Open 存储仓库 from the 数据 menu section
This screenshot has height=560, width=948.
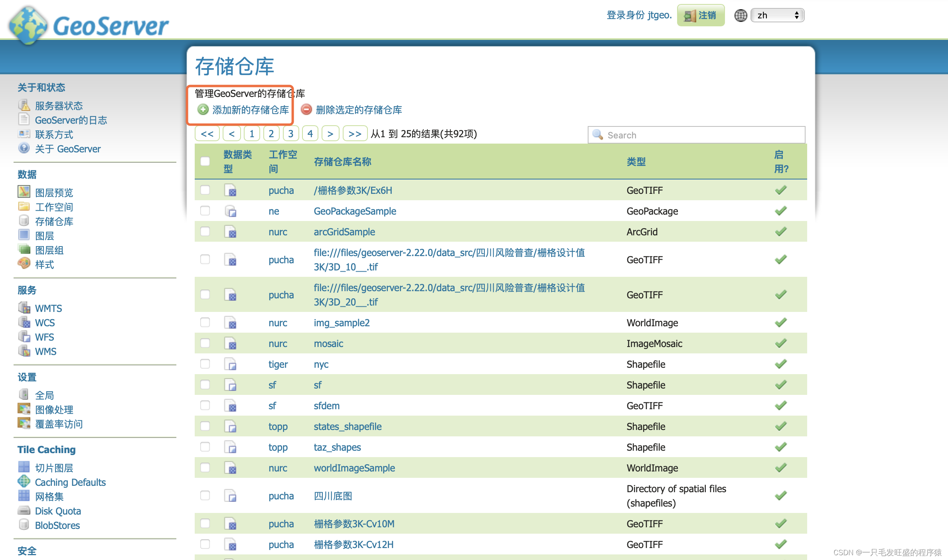click(x=55, y=221)
